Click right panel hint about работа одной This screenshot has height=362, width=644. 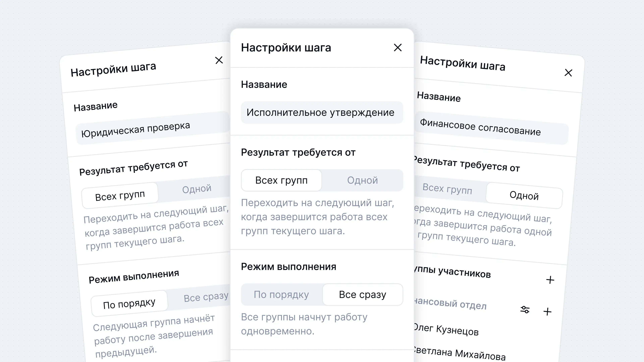click(x=483, y=226)
